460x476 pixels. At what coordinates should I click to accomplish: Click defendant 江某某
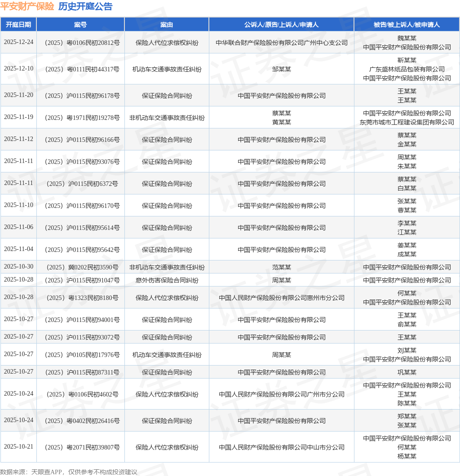point(407,232)
